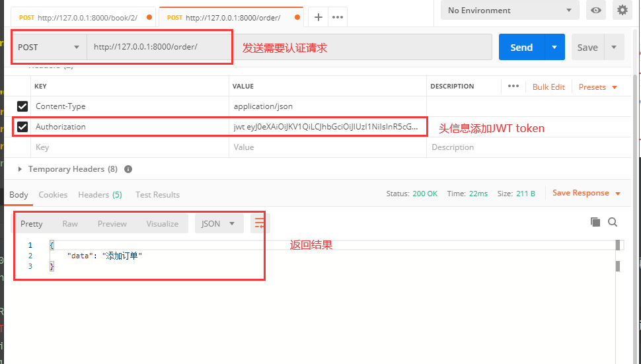Click the empty new header Description field
This screenshot has width=641, height=364.
tap(529, 147)
